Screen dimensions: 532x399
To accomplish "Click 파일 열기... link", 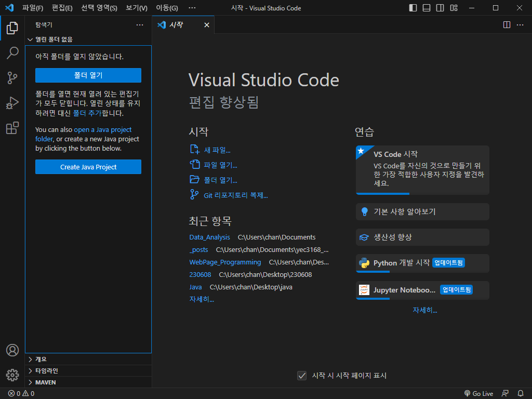I will (220, 165).
